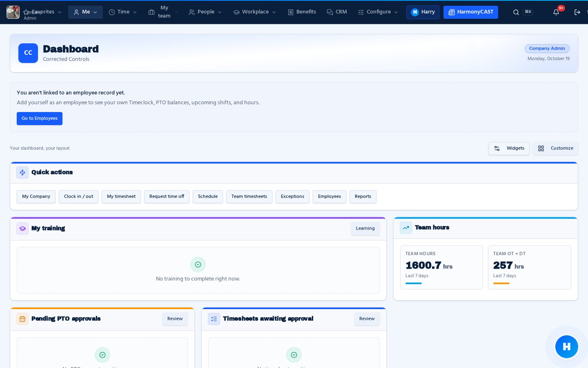This screenshot has height=368, width=588.
Task: Open the Schedule quick action
Action: pos(208,197)
